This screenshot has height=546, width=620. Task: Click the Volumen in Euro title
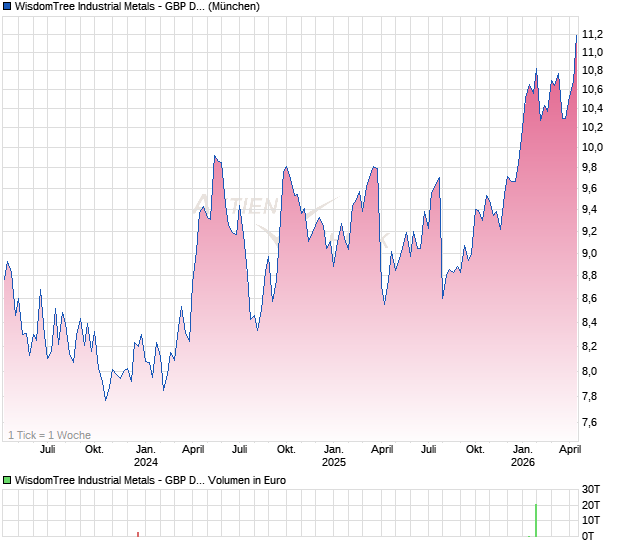(248, 481)
